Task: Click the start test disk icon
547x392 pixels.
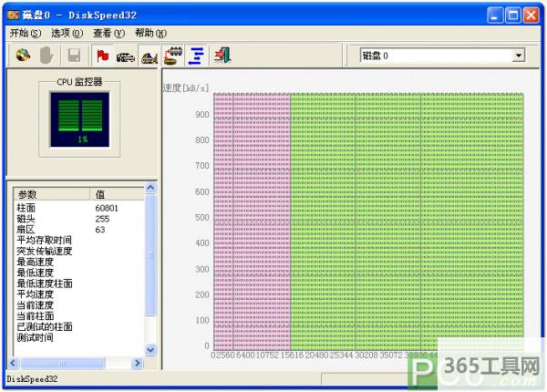Action: [x=22, y=56]
